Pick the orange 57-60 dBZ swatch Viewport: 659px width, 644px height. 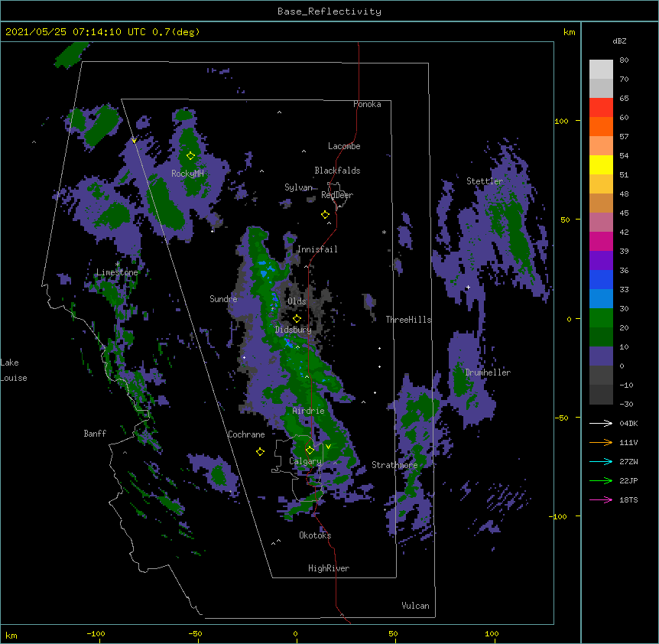tap(601, 126)
